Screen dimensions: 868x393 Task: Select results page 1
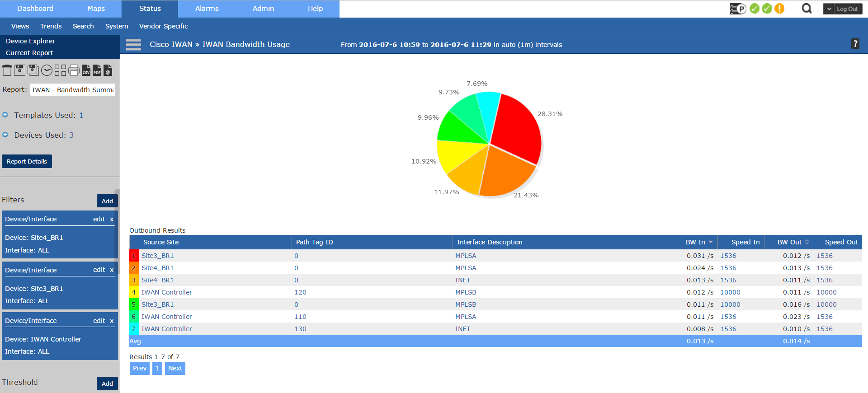(157, 368)
